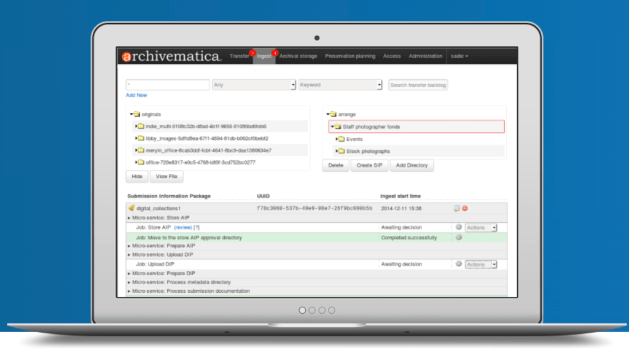Click gear icon on Upload DIP job

point(458,265)
